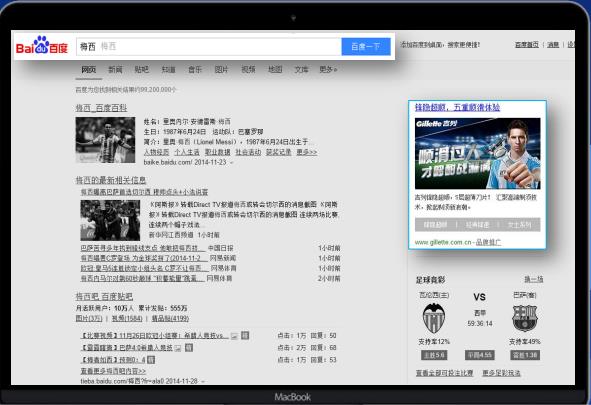Open 查看全部可投注比赛 link
The height and width of the screenshot is (405, 591).
pos(444,373)
